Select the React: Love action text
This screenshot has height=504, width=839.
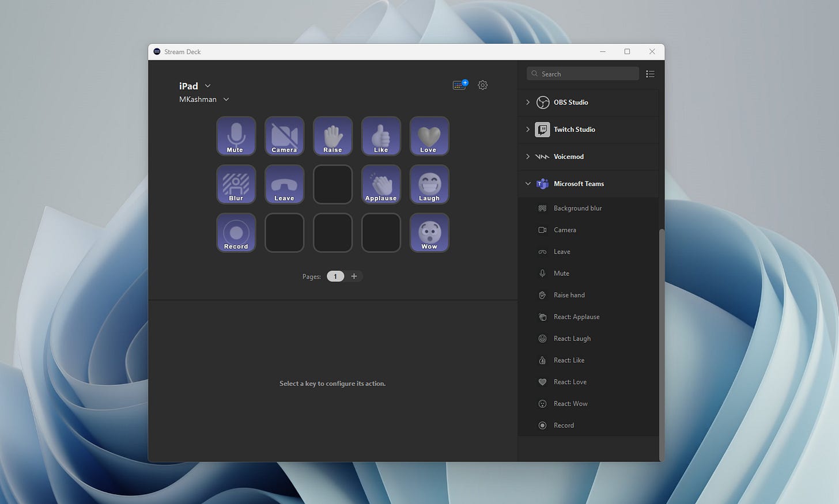570,382
